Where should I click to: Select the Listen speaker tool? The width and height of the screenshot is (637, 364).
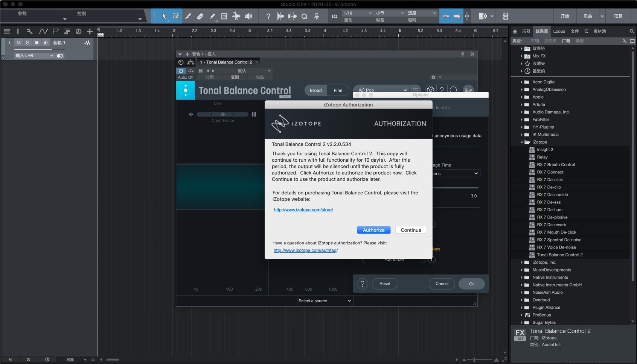point(248,16)
